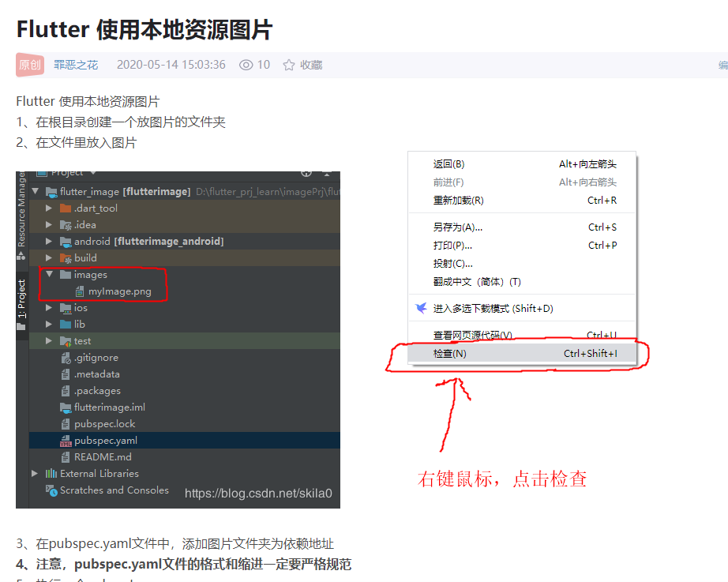This screenshot has height=582, width=728.
Task: Choose 检查(N) in context menu
Action: tap(522, 354)
